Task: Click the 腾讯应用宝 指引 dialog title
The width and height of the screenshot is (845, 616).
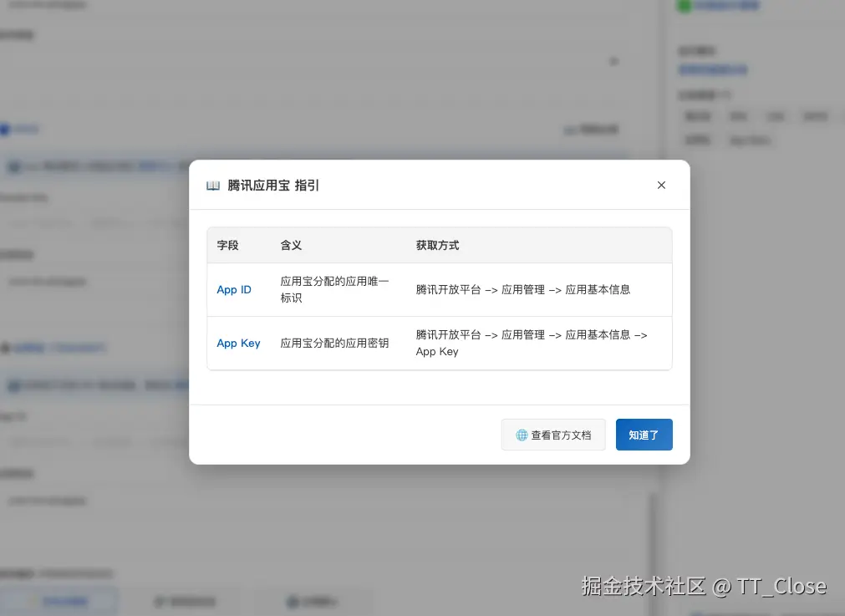Action: coord(273,186)
